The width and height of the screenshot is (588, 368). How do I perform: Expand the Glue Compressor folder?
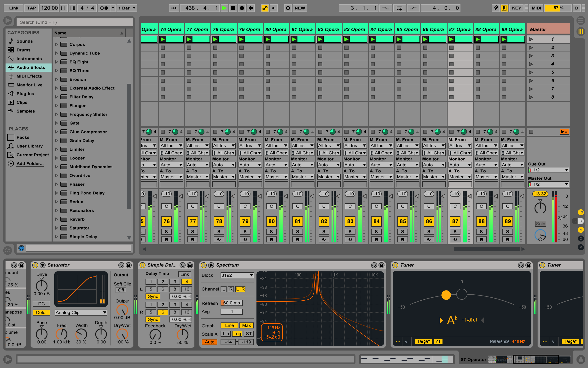click(56, 132)
